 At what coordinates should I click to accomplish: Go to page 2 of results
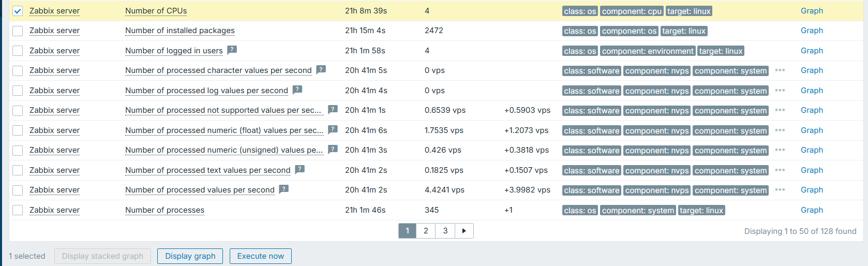click(426, 231)
